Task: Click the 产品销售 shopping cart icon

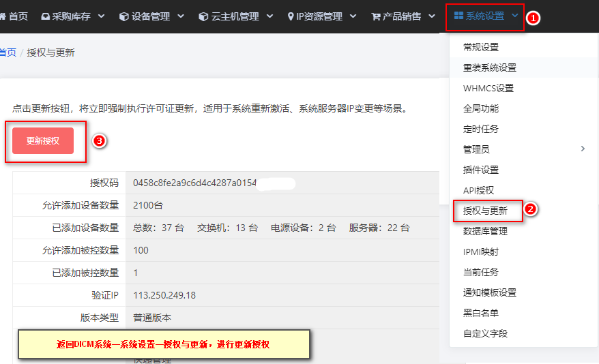Action: (x=376, y=16)
